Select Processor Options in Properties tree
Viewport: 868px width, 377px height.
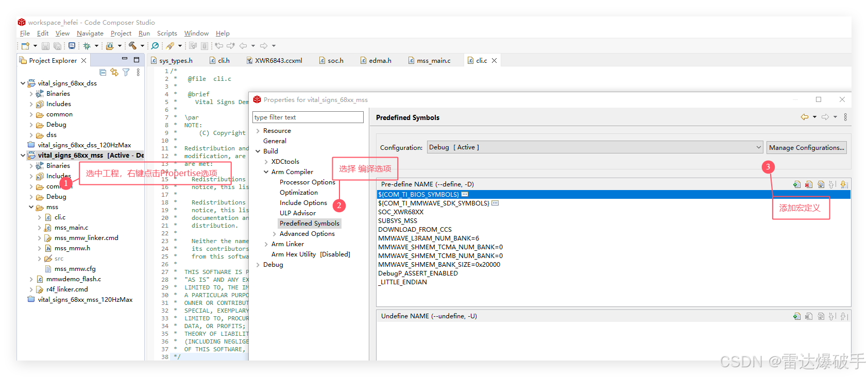308,182
